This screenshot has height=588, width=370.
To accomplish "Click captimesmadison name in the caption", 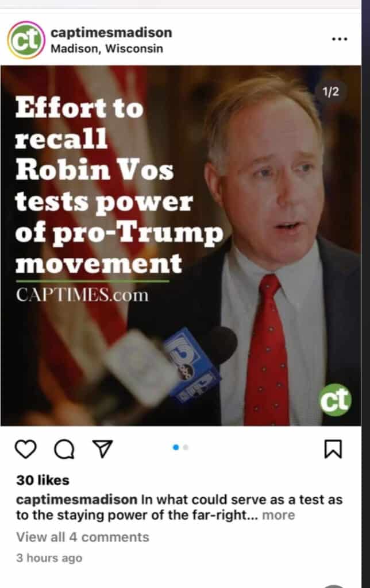I will pyautogui.click(x=76, y=500).
